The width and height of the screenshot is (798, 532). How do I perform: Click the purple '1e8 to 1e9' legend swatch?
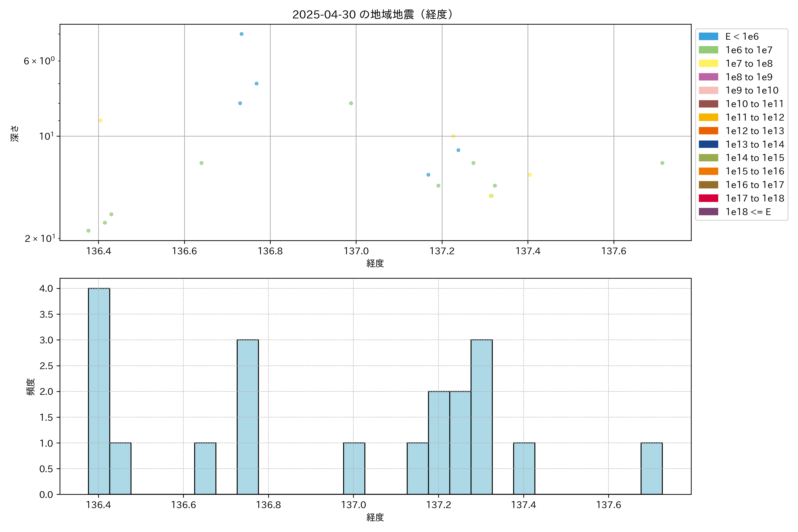[x=708, y=77]
